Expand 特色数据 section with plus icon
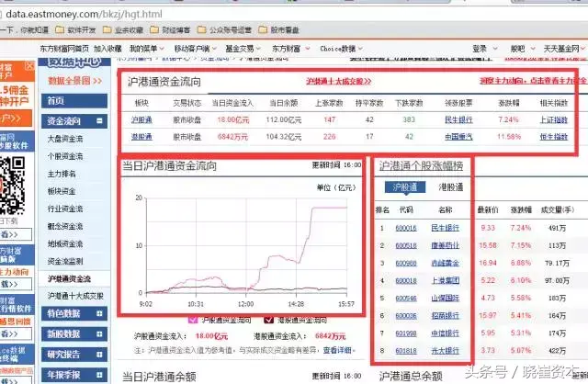Screen dimensions: 588x384 pyautogui.click(x=99, y=313)
